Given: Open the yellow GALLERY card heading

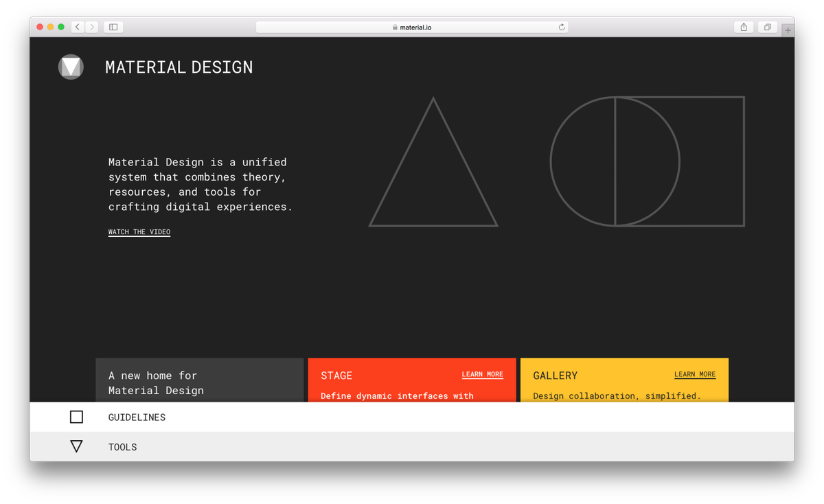Looking at the screenshot, I should (555, 376).
